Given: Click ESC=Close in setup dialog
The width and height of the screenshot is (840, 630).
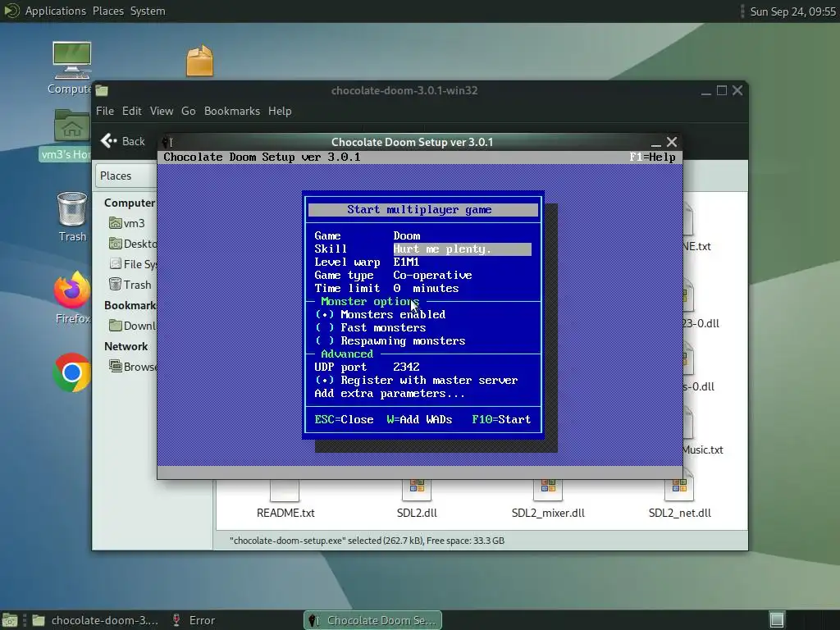Looking at the screenshot, I should [344, 419].
